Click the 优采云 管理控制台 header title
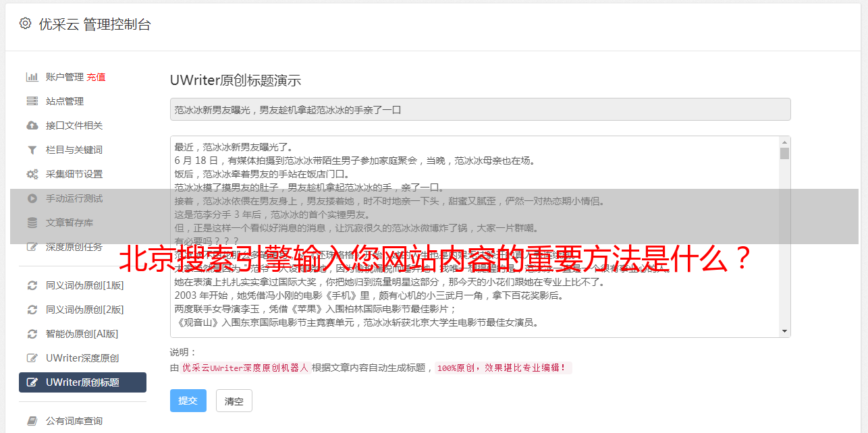868x433 pixels. click(x=94, y=24)
